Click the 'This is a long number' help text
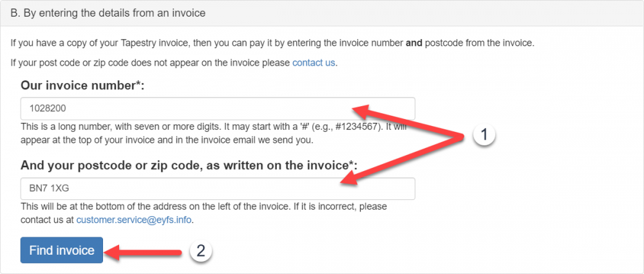 click(x=214, y=133)
